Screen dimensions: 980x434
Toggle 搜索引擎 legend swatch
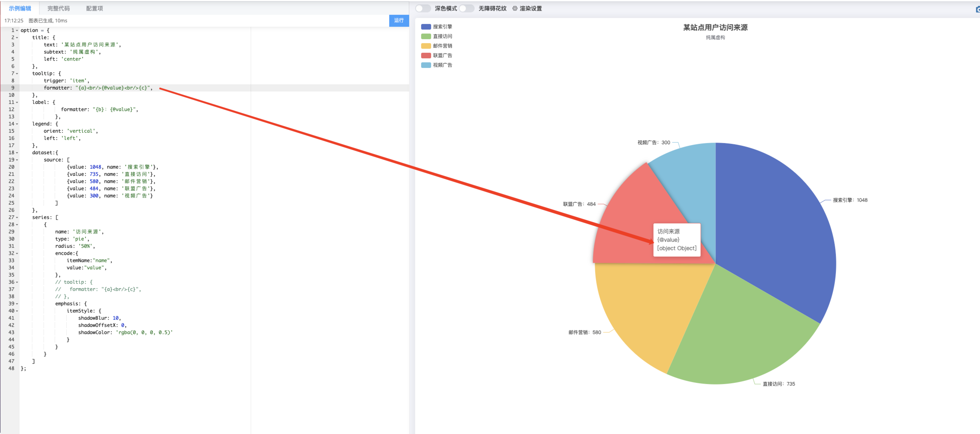click(x=426, y=27)
